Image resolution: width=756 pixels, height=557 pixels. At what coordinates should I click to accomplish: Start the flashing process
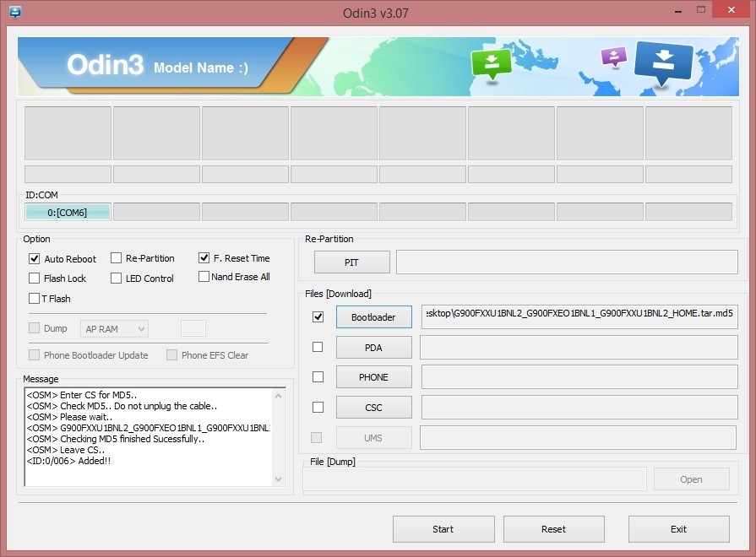[x=443, y=529]
